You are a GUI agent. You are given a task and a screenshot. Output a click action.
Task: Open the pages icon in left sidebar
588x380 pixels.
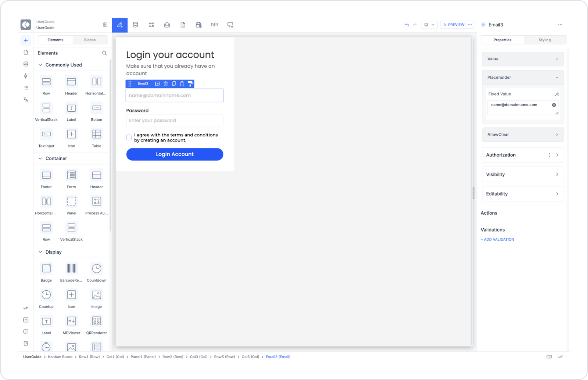tap(26, 52)
